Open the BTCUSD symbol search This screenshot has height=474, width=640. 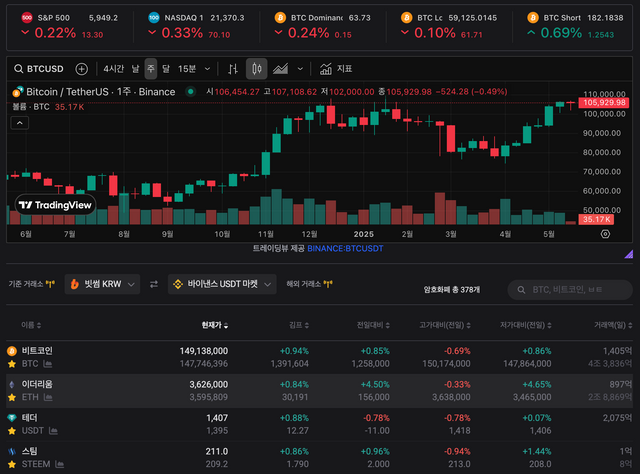pos(39,69)
